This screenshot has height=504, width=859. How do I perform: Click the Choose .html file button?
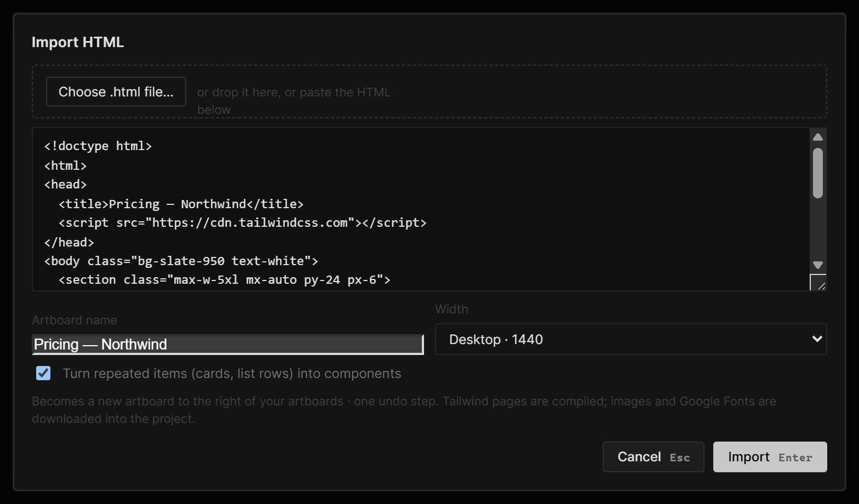click(x=116, y=91)
